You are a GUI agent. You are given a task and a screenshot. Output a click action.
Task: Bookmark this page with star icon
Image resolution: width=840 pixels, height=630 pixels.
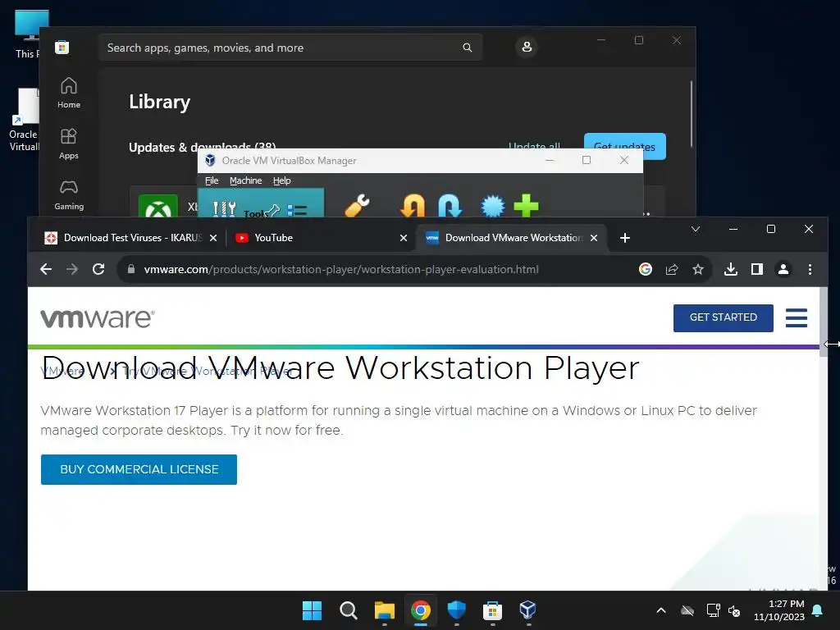(697, 269)
